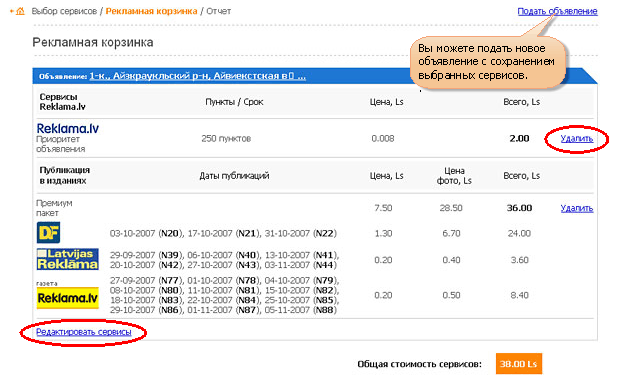Select the price 0.008 cell

pos(383,139)
